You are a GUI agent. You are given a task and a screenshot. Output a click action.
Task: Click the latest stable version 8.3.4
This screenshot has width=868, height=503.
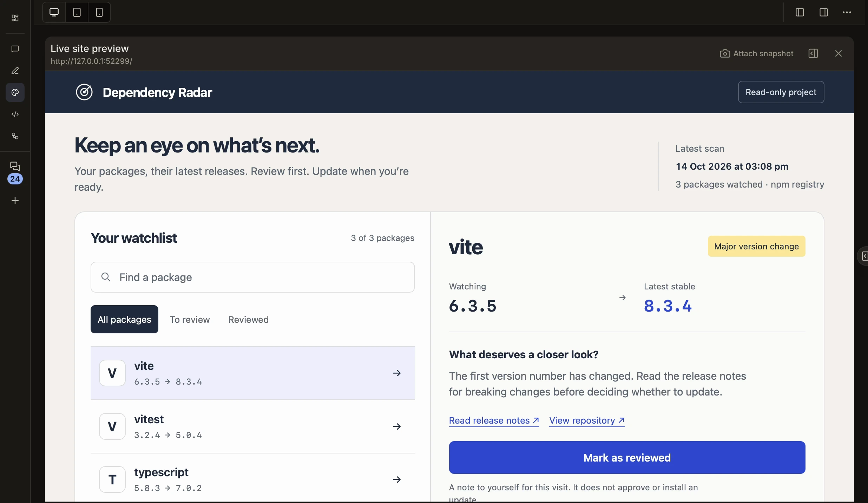point(668,306)
